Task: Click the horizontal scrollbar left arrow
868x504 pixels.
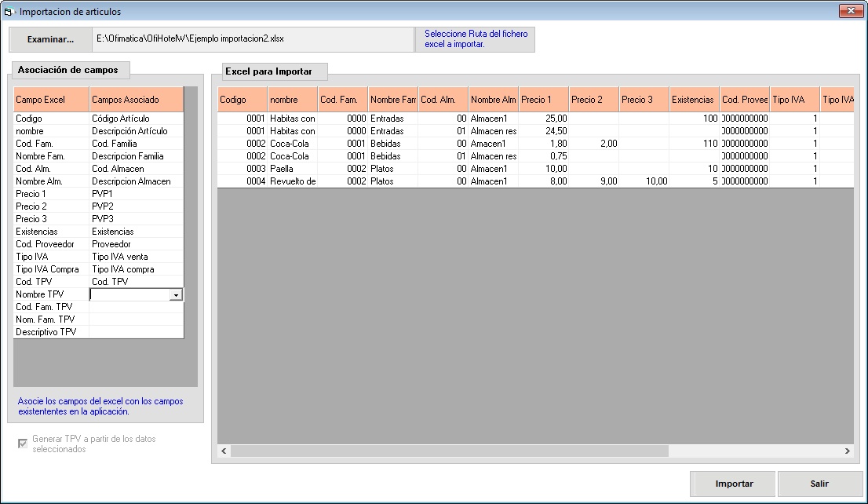Action: coord(224,451)
